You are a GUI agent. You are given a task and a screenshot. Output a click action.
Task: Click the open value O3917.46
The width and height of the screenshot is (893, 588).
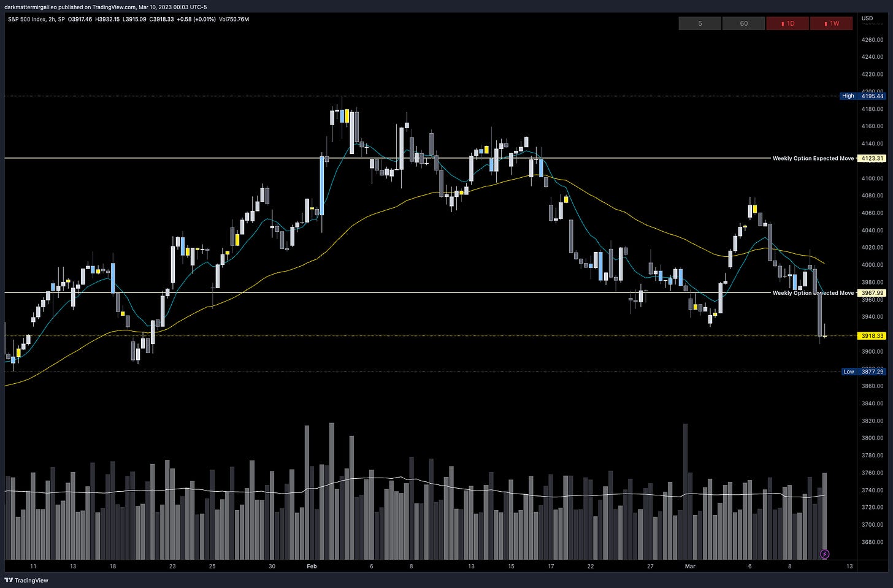[80, 19]
